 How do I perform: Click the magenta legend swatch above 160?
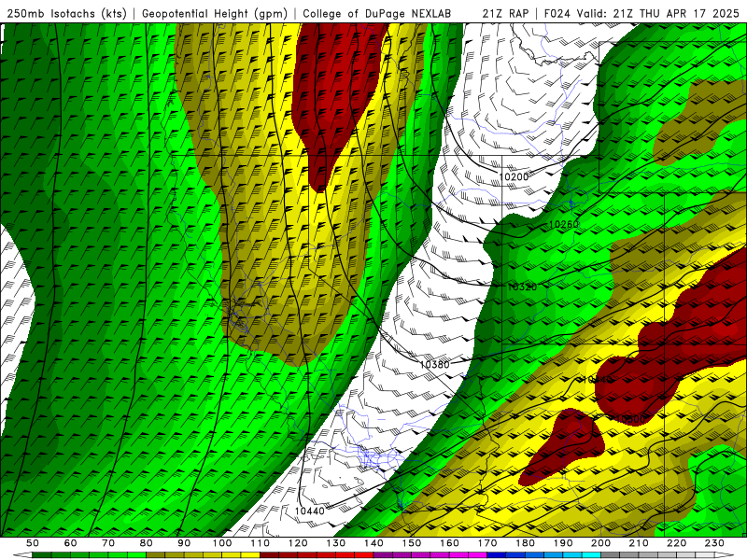(440, 555)
